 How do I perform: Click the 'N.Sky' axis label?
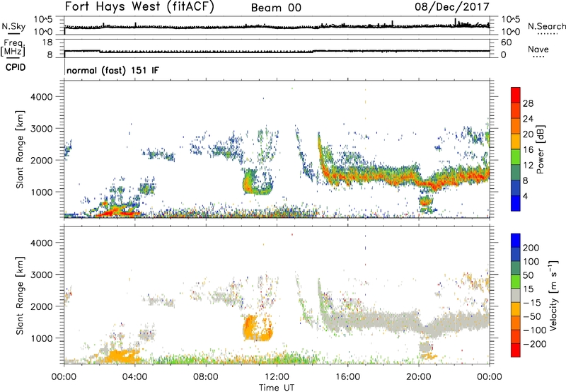[x=13, y=26]
